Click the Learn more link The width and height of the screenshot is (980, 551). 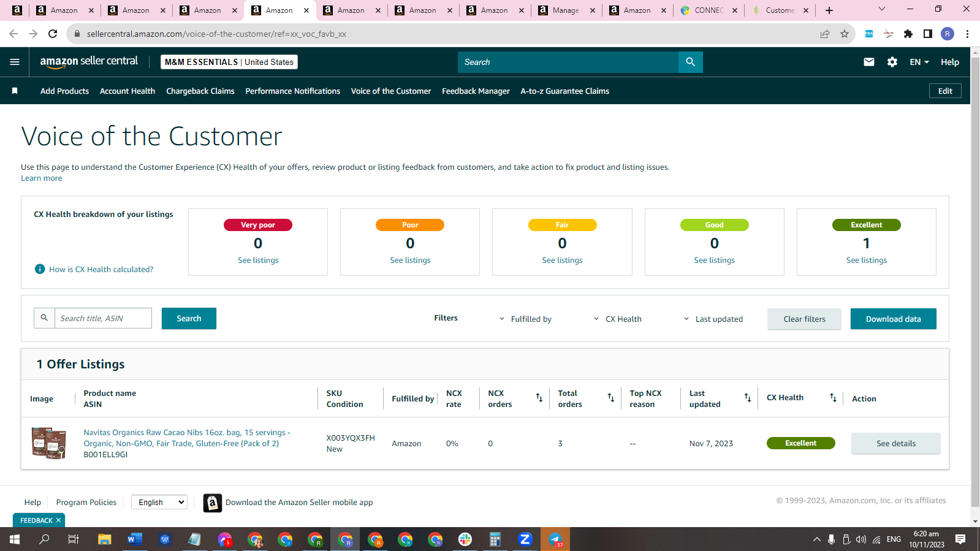[41, 178]
